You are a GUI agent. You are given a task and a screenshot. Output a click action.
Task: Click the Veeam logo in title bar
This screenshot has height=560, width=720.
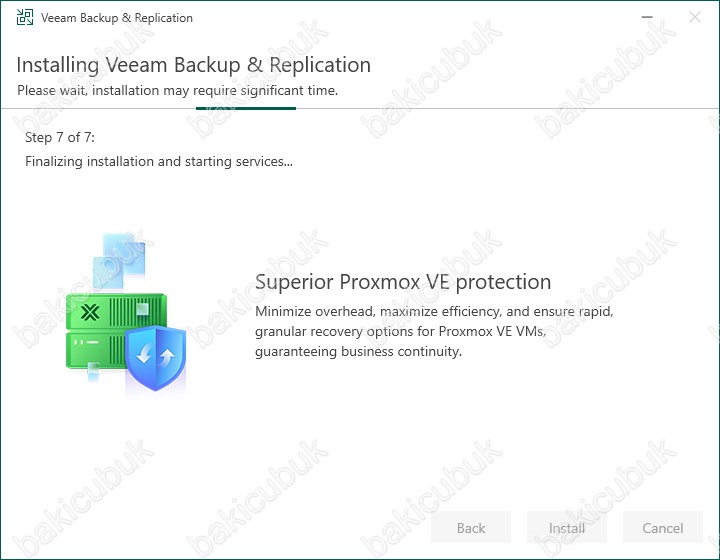(25, 18)
